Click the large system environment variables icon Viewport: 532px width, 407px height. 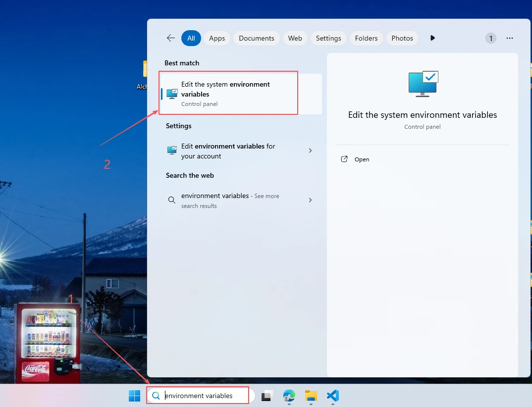coord(423,84)
